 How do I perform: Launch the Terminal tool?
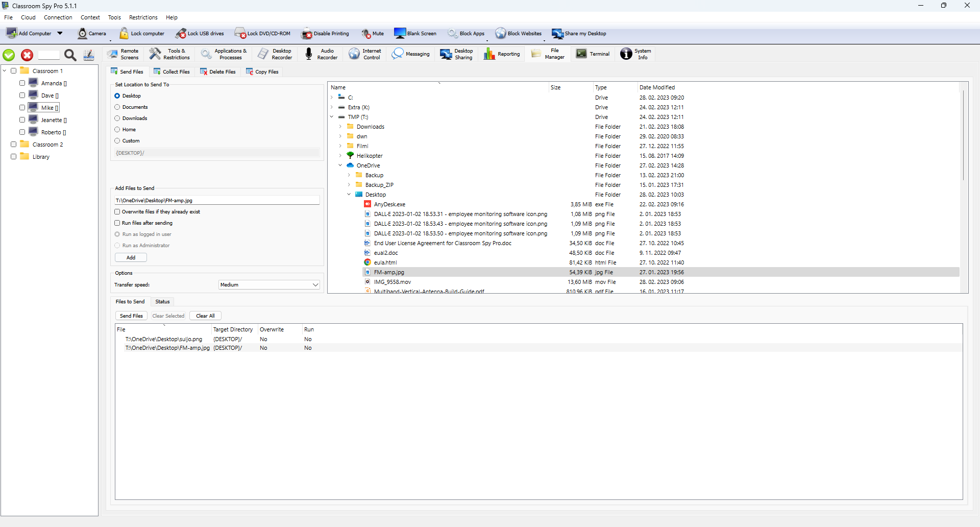pos(593,54)
